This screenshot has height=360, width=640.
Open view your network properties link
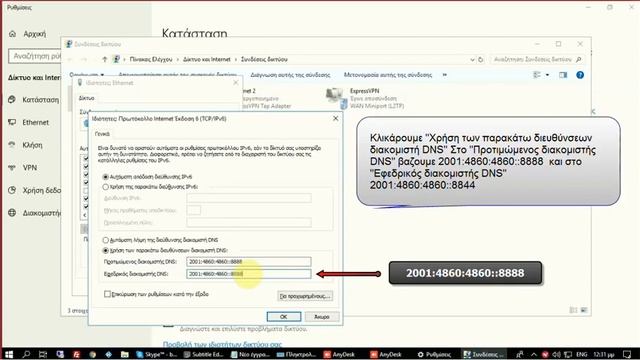[x=222, y=344]
